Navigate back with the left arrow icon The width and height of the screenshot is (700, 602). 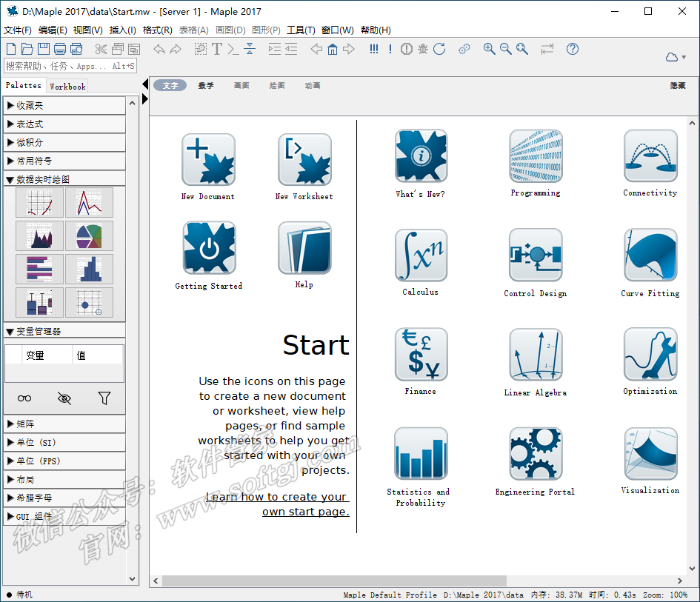(317, 49)
